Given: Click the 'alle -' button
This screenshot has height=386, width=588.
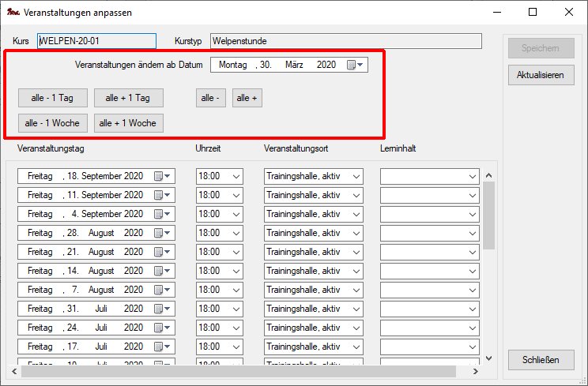Looking at the screenshot, I should pyautogui.click(x=212, y=98).
